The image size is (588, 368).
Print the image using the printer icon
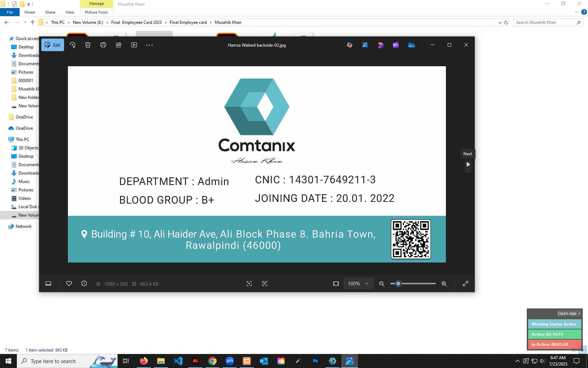[x=103, y=45]
